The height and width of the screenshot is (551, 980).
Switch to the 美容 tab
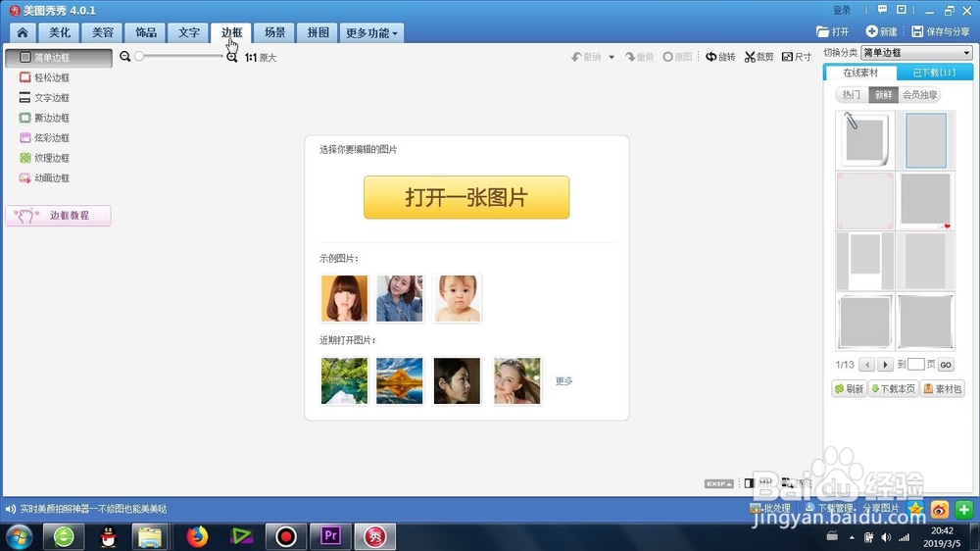[103, 32]
